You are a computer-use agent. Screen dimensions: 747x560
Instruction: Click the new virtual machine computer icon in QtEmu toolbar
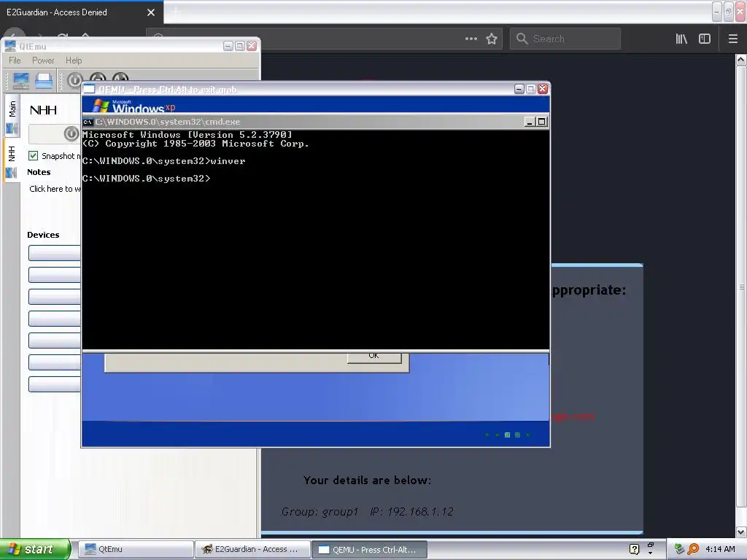tap(20, 80)
